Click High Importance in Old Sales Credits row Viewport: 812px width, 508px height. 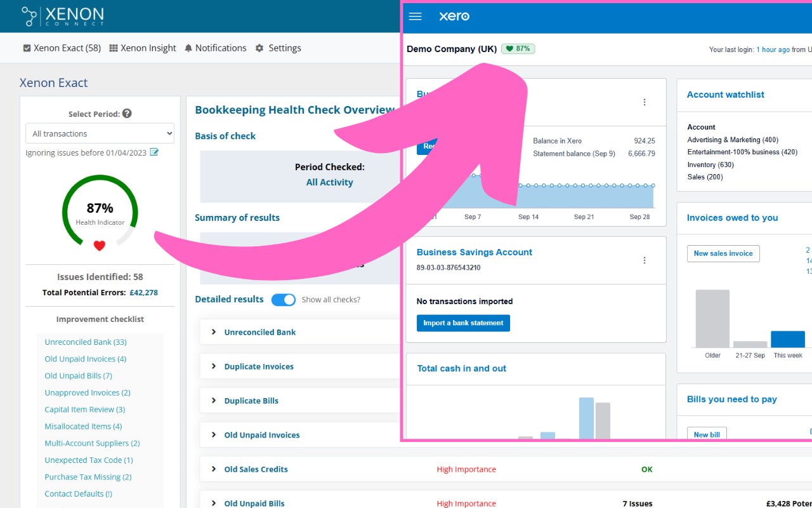click(x=466, y=469)
